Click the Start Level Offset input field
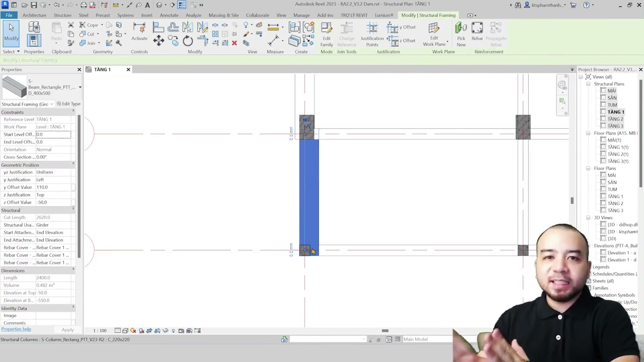The height and width of the screenshot is (362, 644). click(53, 134)
